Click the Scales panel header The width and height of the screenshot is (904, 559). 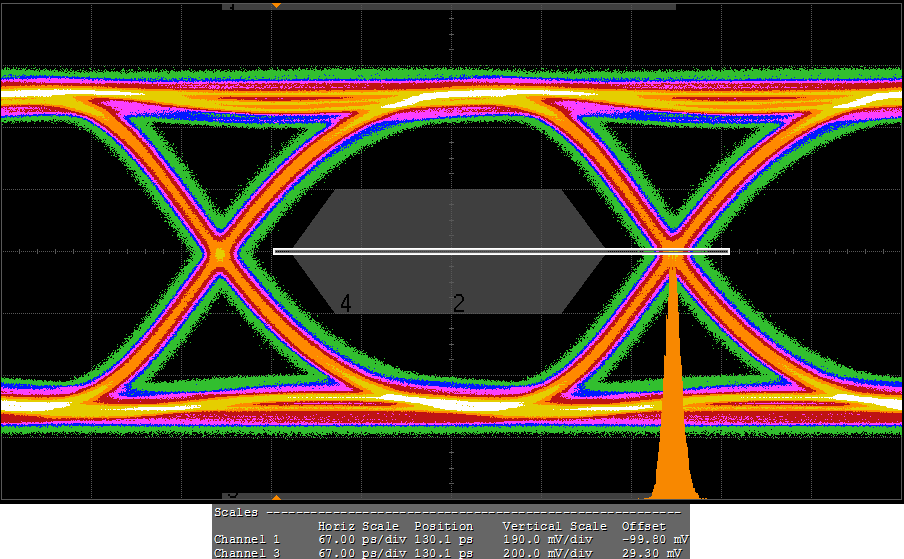(x=236, y=511)
